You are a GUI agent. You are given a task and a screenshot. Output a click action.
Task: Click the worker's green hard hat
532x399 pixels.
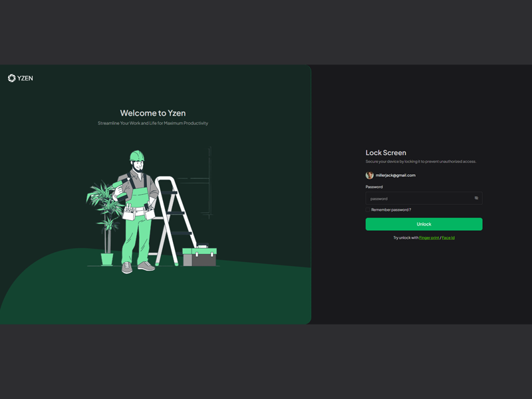tap(137, 156)
